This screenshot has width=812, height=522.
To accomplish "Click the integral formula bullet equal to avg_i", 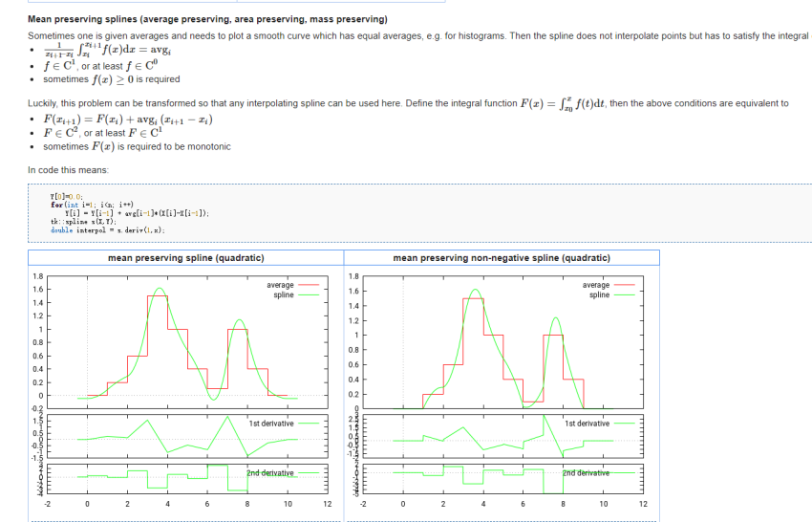I will [107, 50].
